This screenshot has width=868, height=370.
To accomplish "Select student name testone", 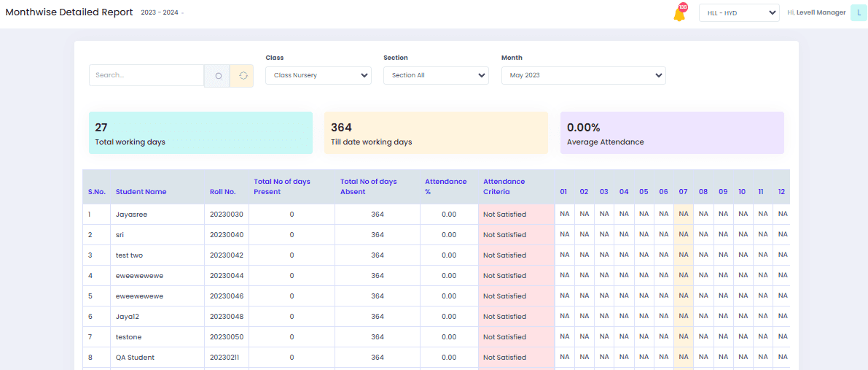I will (130, 336).
